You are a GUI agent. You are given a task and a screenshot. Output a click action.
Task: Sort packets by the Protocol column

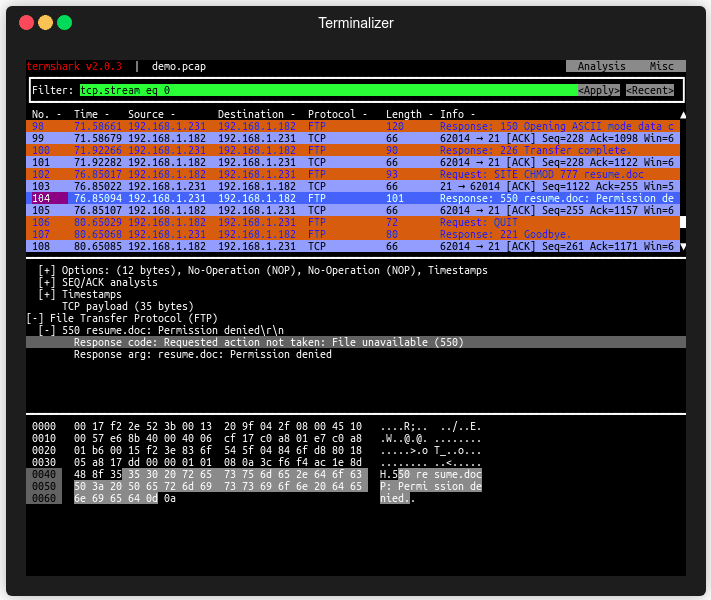point(337,114)
